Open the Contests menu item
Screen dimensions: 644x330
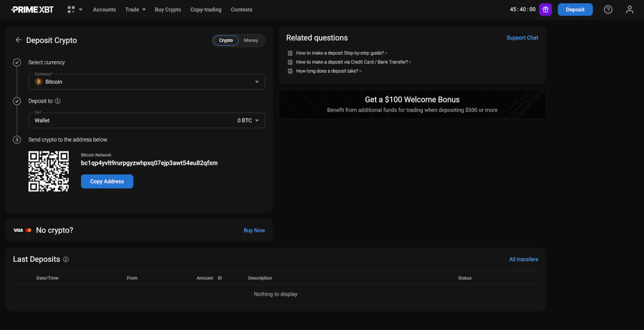coord(241,10)
